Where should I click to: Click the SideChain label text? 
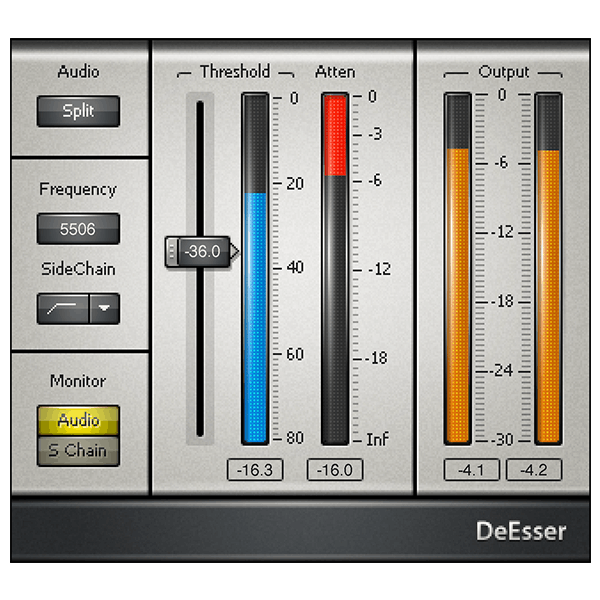coord(78,269)
